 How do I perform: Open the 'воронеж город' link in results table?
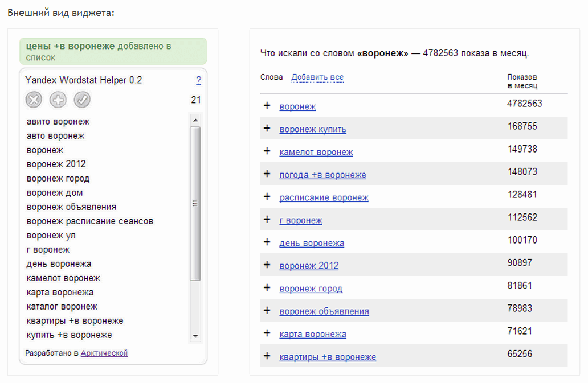(311, 289)
